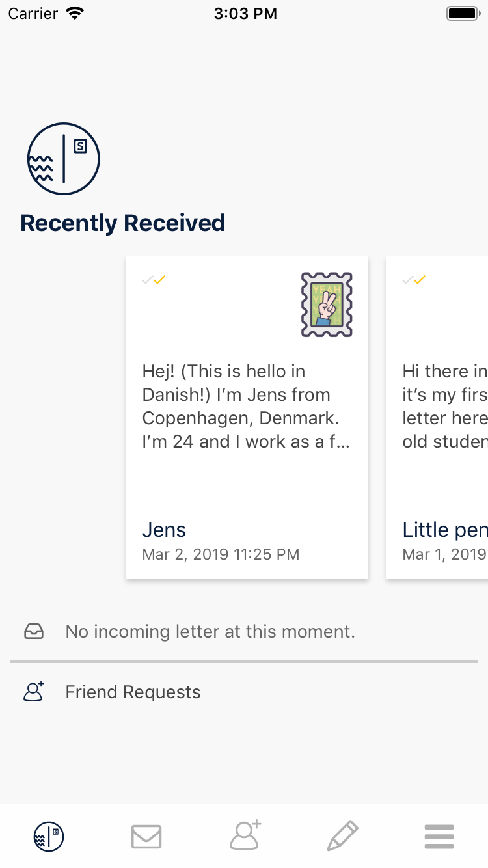Screen dimensions: 488x868
Task: Tap the Mar 2, 2019 timestamp
Action: [x=221, y=554]
